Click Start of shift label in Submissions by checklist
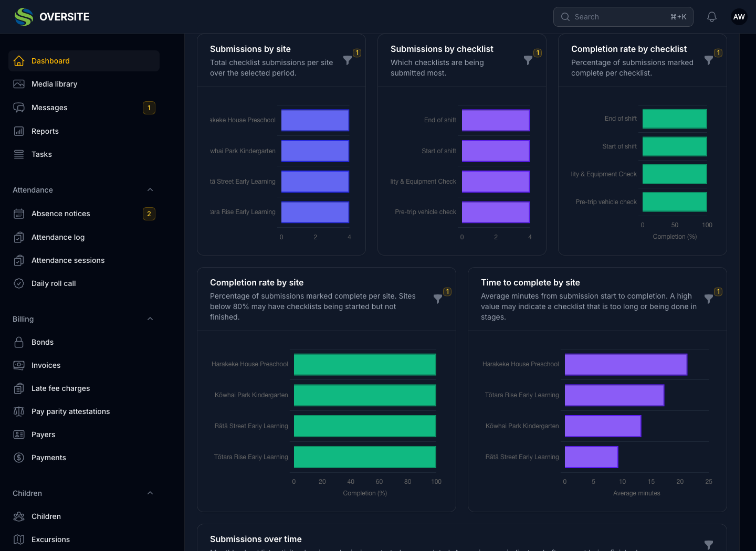This screenshot has width=756, height=551. [x=439, y=151]
